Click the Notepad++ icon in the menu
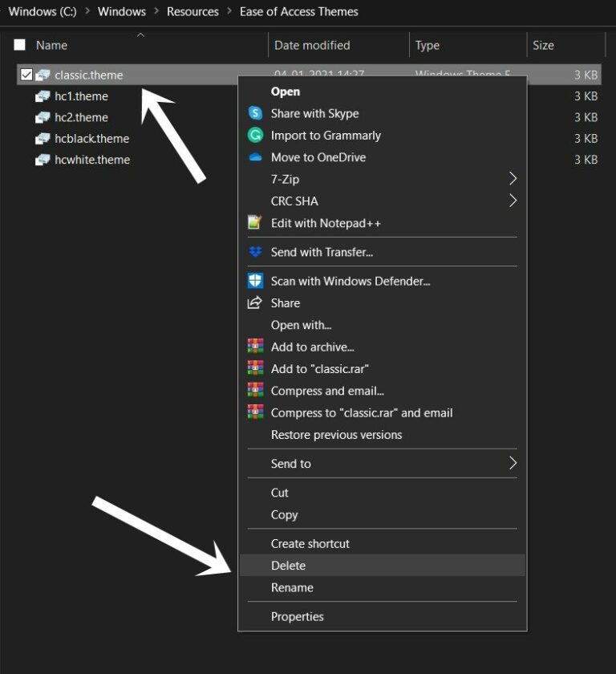The width and height of the screenshot is (616, 674). (255, 223)
